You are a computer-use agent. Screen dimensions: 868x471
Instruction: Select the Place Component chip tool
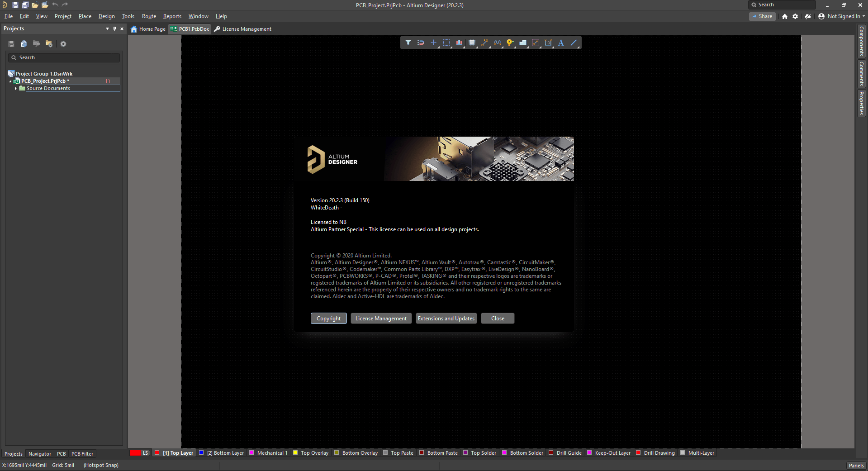[472, 43]
